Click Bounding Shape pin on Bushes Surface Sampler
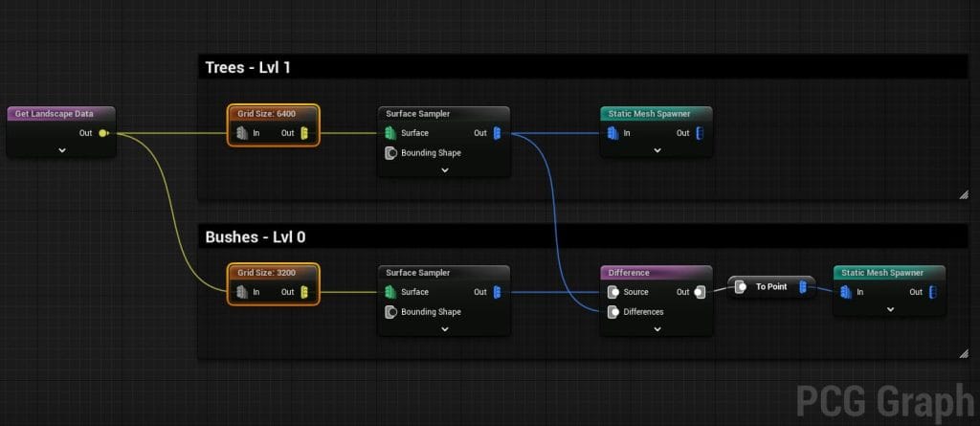Viewport: 980px width, 426px height. point(390,312)
